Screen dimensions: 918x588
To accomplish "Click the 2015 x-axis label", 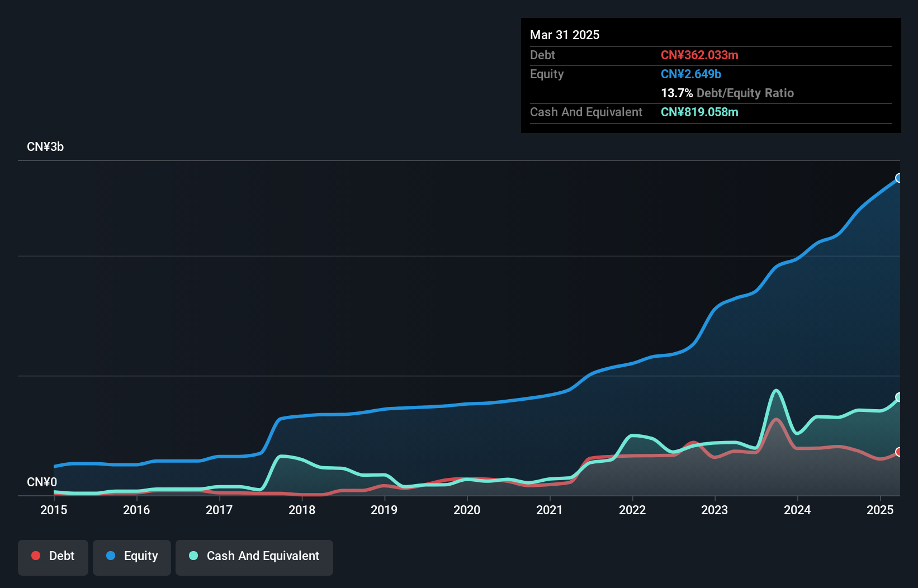I will pyautogui.click(x=54, y=510).
